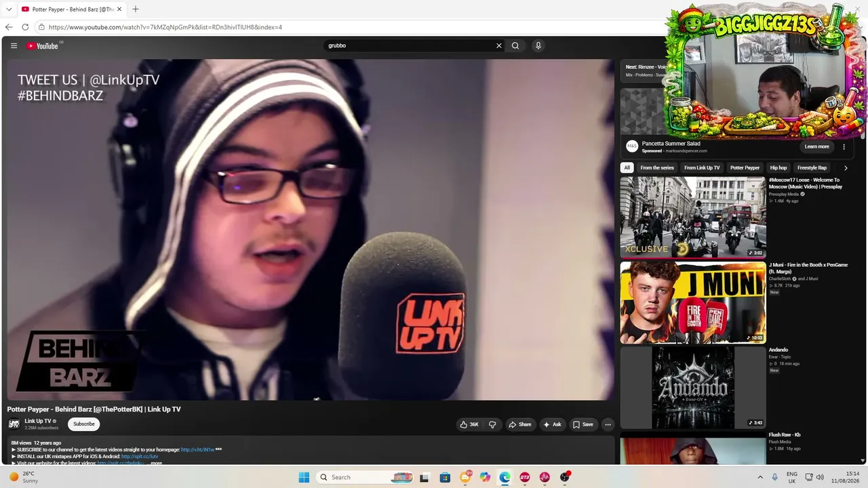Go to the YouTube home logo
The width and height of the screenshot is (868, 488).
click(x=43, y=46)
